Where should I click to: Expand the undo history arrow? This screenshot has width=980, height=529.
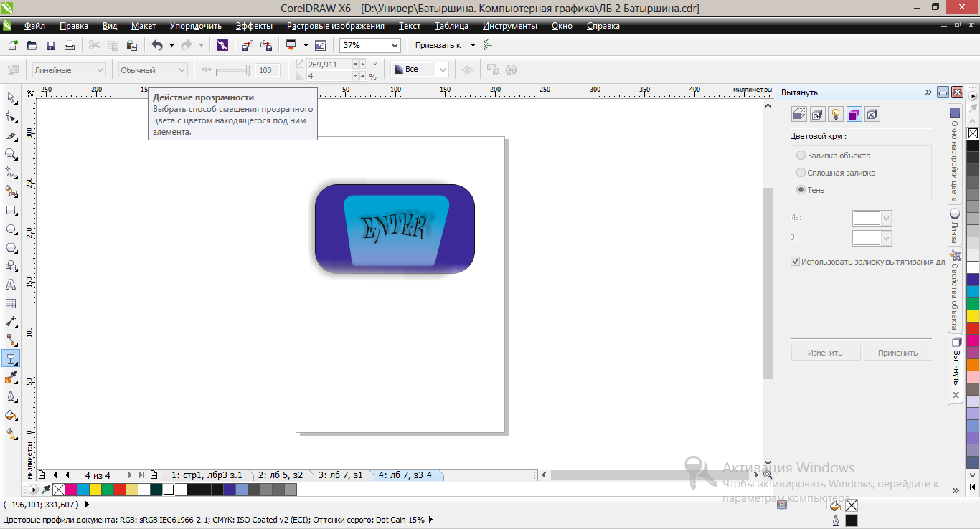171,45
